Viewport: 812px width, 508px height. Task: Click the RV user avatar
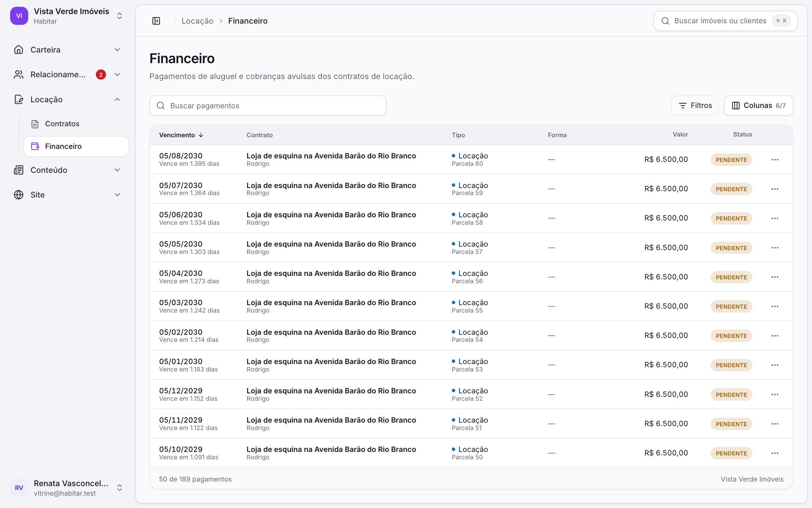point(19,488)
